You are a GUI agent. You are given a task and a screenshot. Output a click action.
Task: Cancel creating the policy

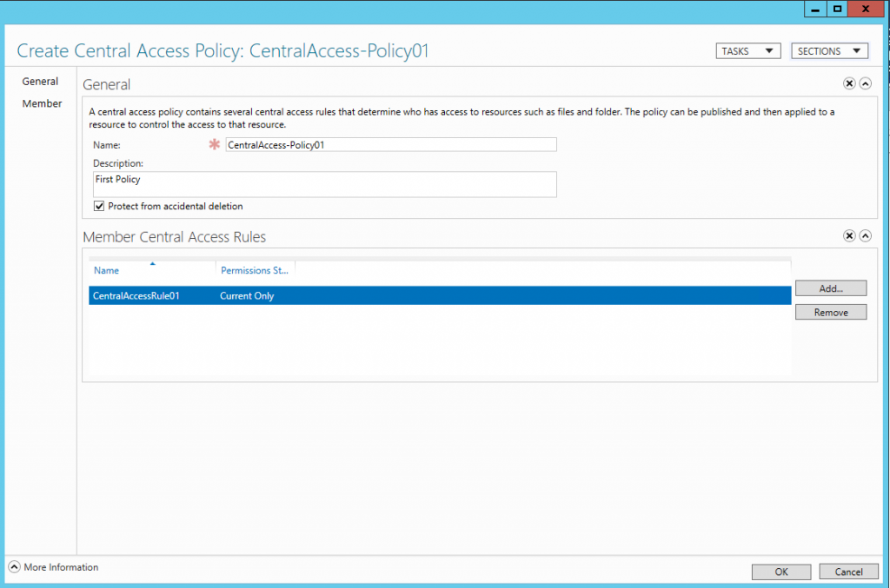tap(848, 571)
